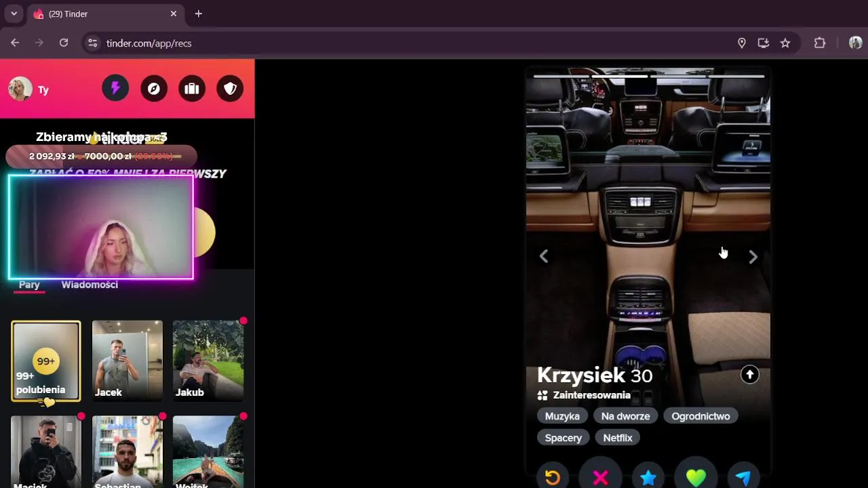Open match Jacek
868x488 pixels.
127,361
